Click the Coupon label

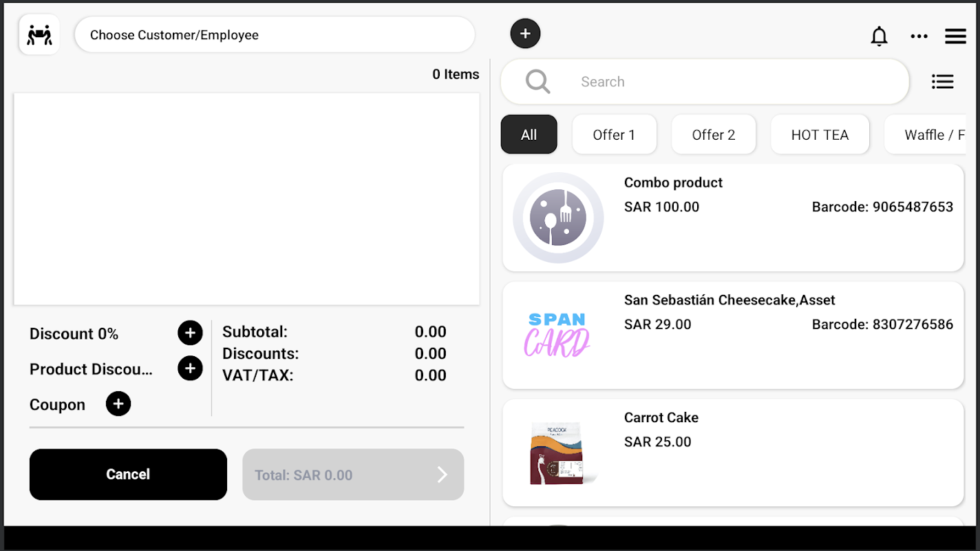tap(57, 405)
